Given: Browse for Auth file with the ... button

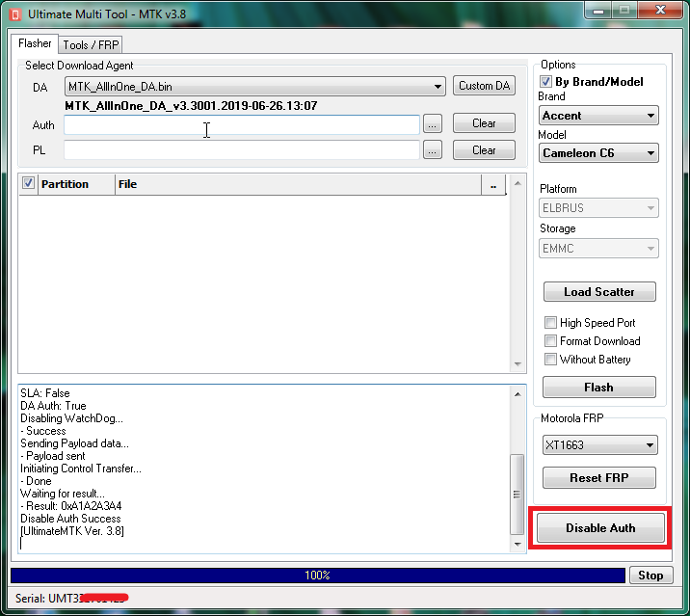Looking at the screenshot, I should (432, 124).
